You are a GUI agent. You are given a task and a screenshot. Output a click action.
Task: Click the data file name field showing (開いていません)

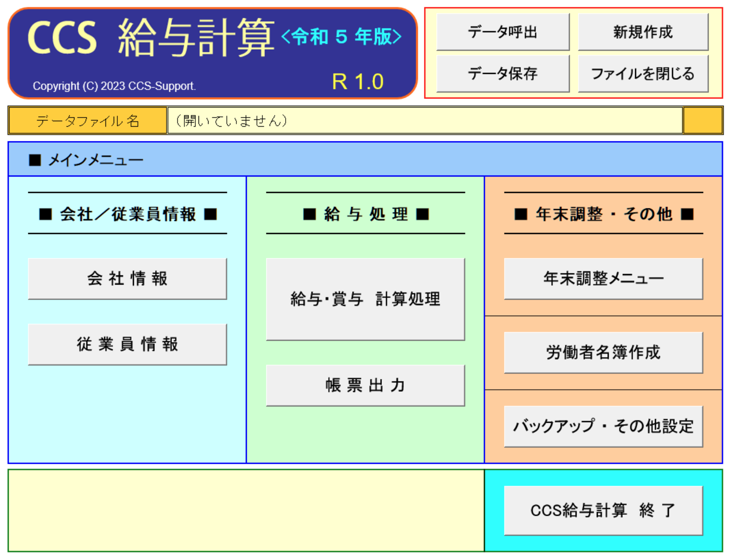pos(424,120)
